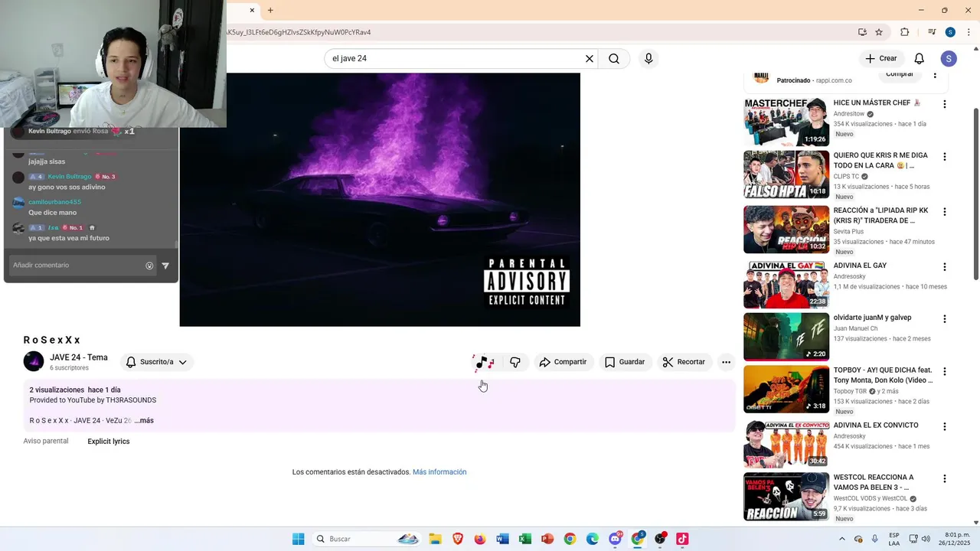980x551 pixels.
Task: Open Microsoft Word from the taskbar
Action: [x=502, y=539]
